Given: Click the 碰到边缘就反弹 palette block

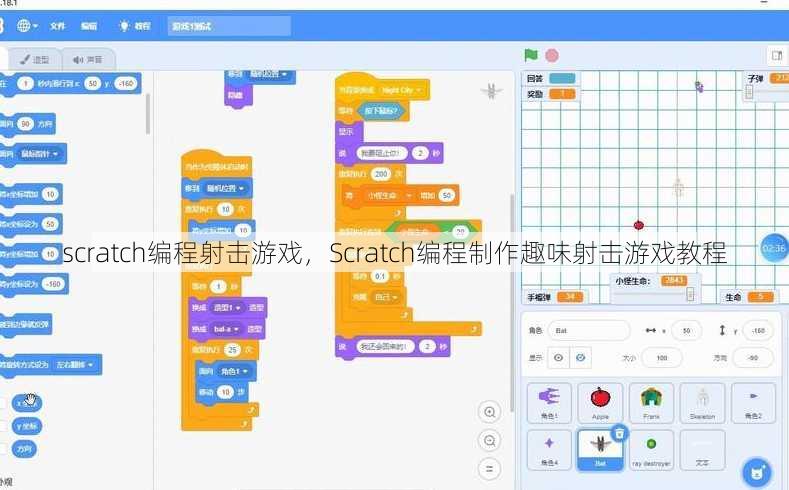Looking at the screenshot, I should (25, 324).
